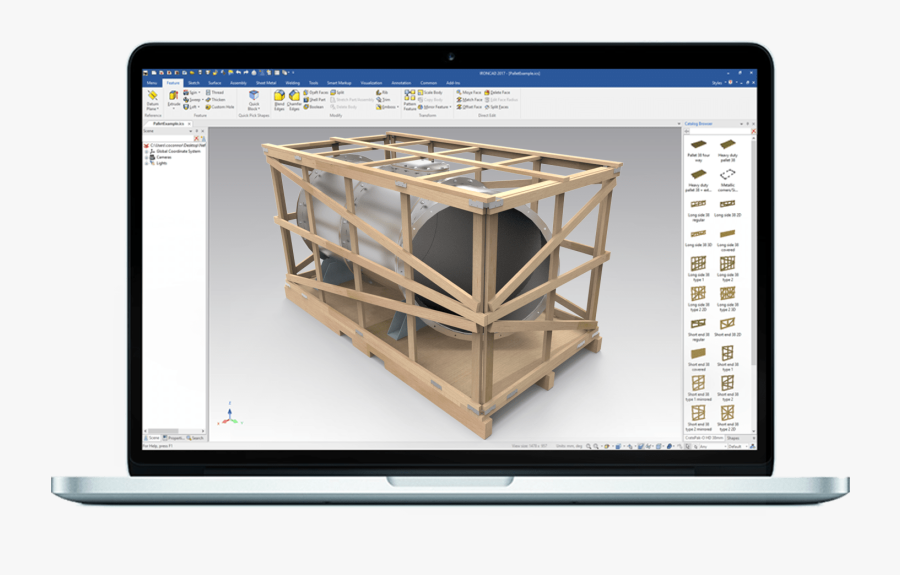Click the Pattern Feature icon
Image resolution: width=900 pixels, height=575 pixels.
tap(410, 97)
